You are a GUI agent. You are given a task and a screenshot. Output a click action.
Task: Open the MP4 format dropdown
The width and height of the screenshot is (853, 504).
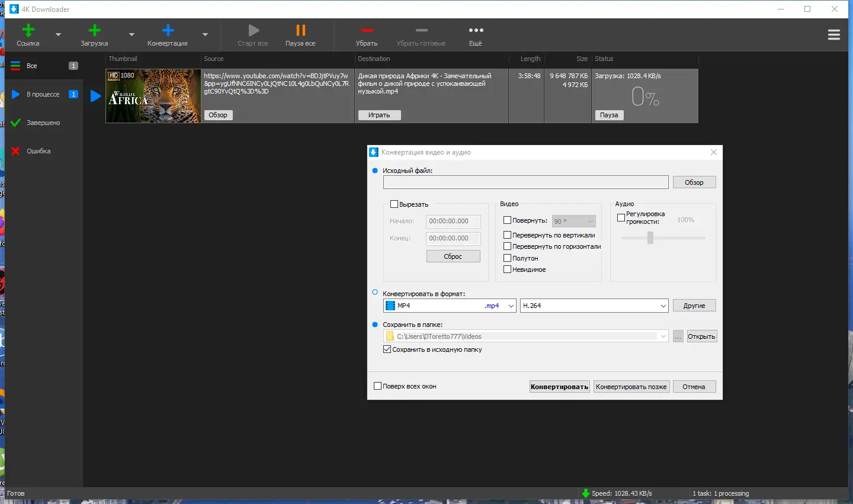point(450,306)
